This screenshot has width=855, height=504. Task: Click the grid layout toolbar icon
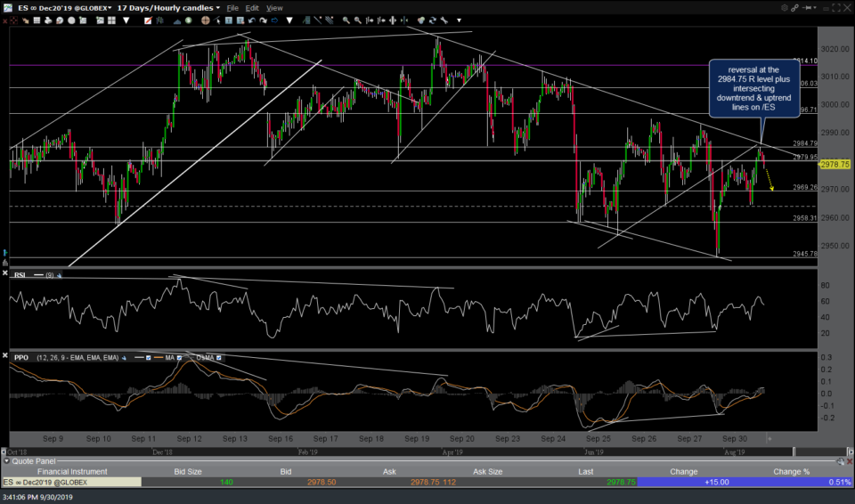(37, 20)
